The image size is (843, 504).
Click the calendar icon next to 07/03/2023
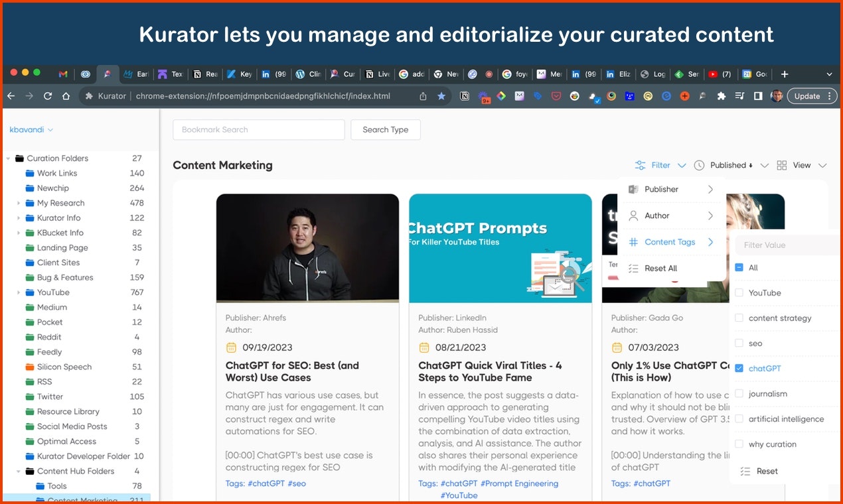617,347
